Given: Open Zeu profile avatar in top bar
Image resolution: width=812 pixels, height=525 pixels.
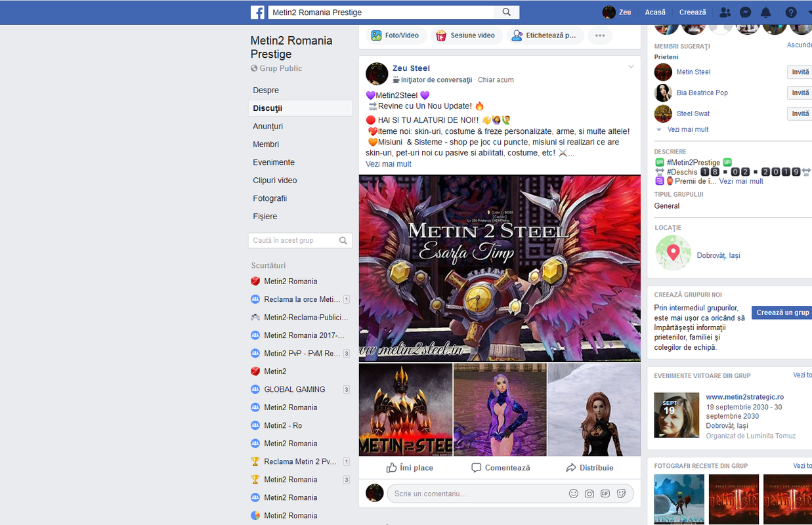Looking at the screenshot, I should pyautogui.click(x=609, y=12).
